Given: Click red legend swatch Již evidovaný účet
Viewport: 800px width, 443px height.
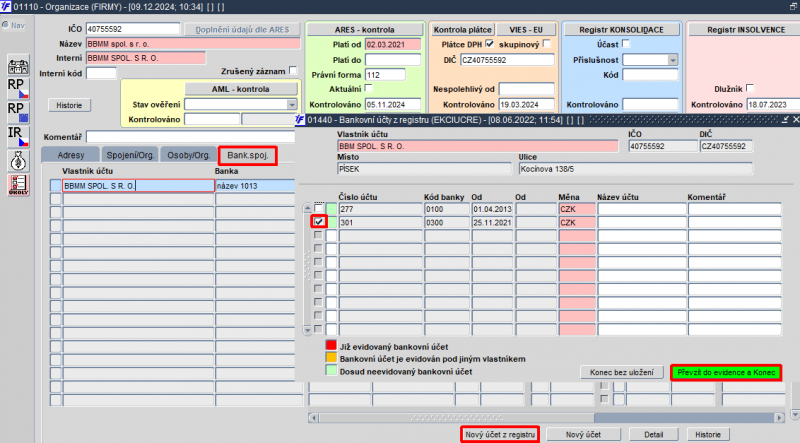Looking at the screenshot, I should point(331,346).
